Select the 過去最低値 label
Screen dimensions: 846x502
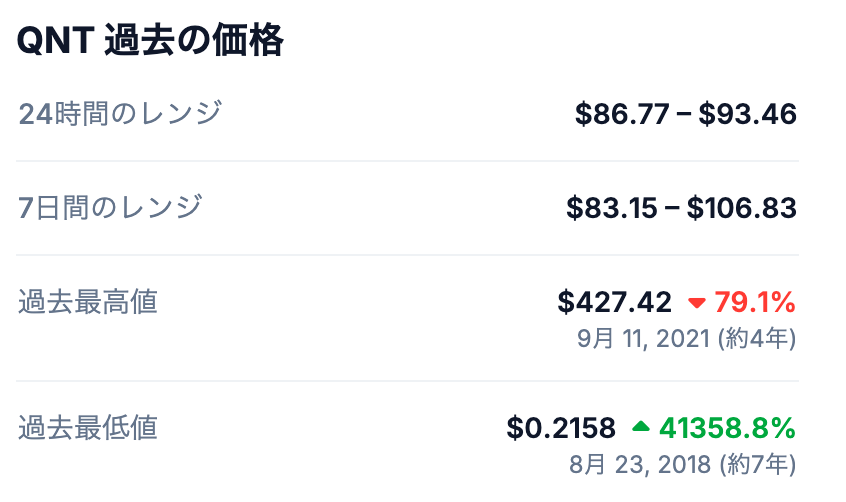pyautogui.click(x=88, y=427)
